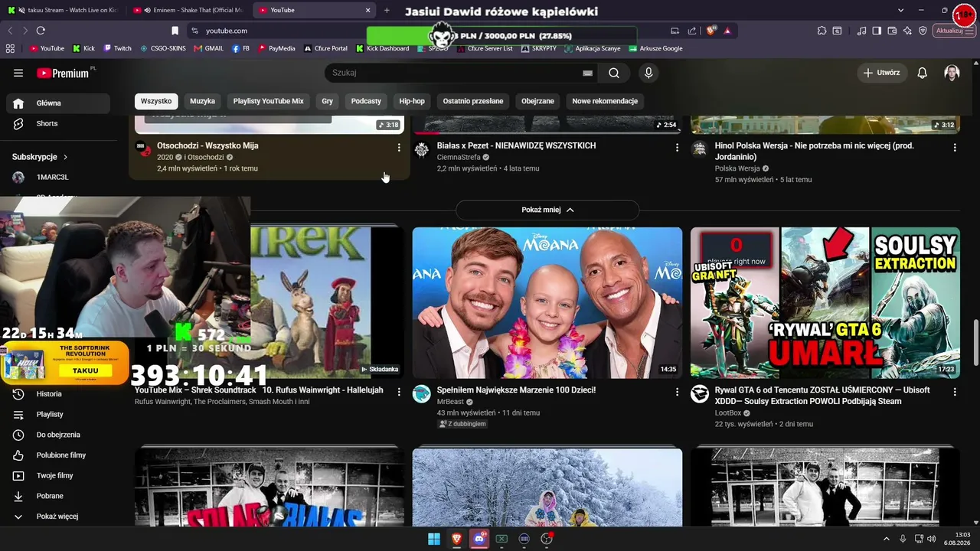This screenshot has width=980, height=551.
Task: Select the Hip-hop filter chip
Action: pos(412,101)
